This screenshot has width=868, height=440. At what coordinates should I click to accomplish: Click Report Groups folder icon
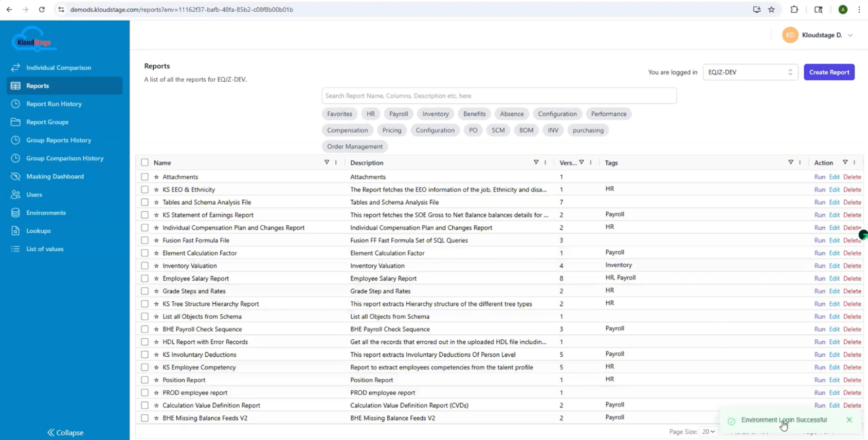pyautogui.click(x=15, y=122)
